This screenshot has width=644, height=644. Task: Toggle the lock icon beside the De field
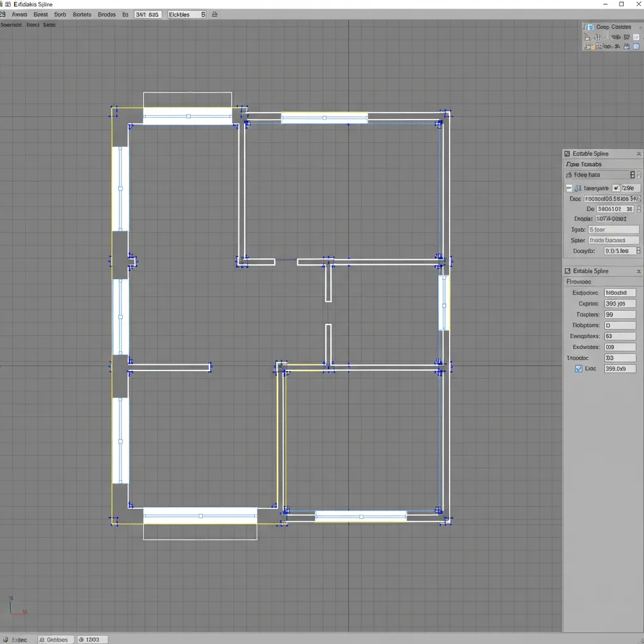click(640, 209)
